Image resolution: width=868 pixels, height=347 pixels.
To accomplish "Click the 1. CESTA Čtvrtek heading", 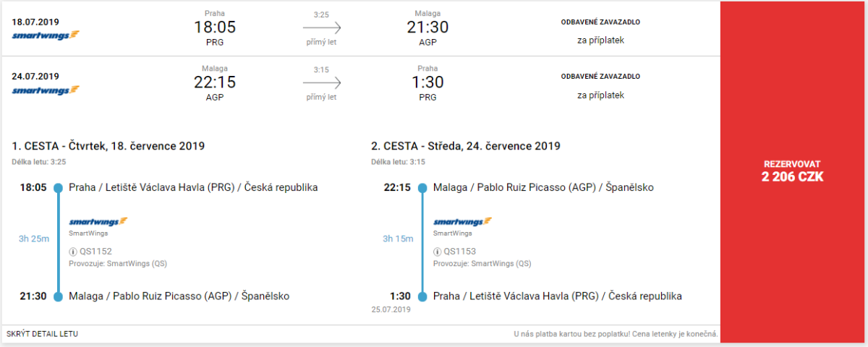I will tap(109, 146).
